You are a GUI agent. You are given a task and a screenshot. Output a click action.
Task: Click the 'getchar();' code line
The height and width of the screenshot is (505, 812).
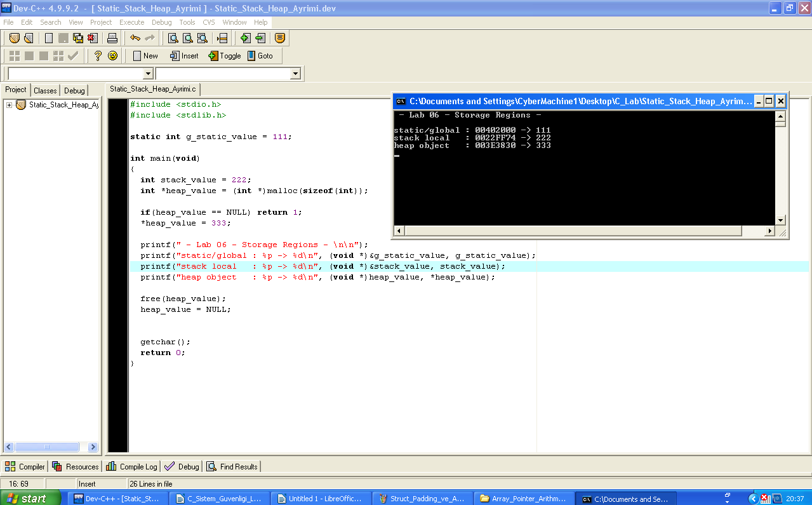[x=166, y=342]
